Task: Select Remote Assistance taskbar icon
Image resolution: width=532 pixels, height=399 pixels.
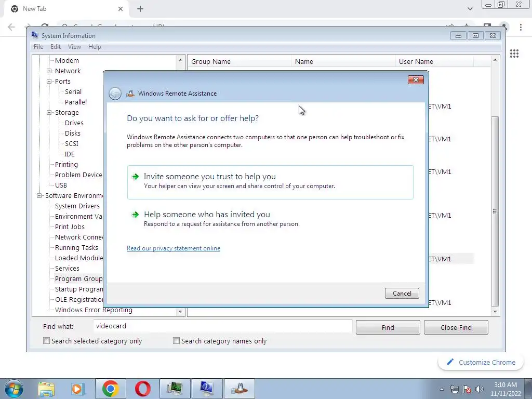Action: tap(239, 389)
